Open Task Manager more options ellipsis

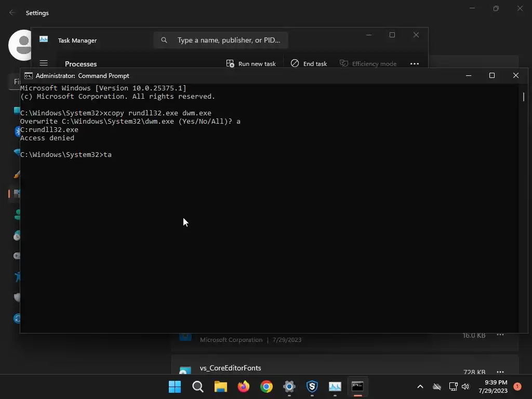414,63
